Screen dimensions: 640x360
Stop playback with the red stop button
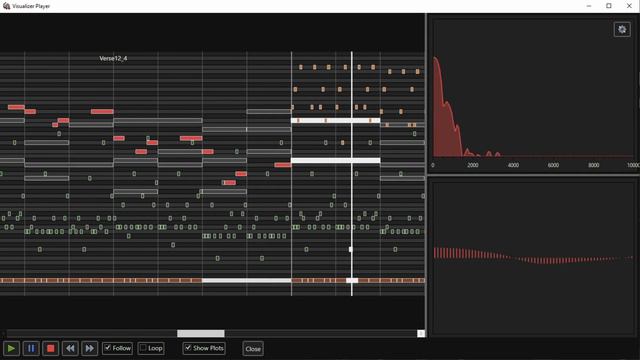tap(51, 348)
